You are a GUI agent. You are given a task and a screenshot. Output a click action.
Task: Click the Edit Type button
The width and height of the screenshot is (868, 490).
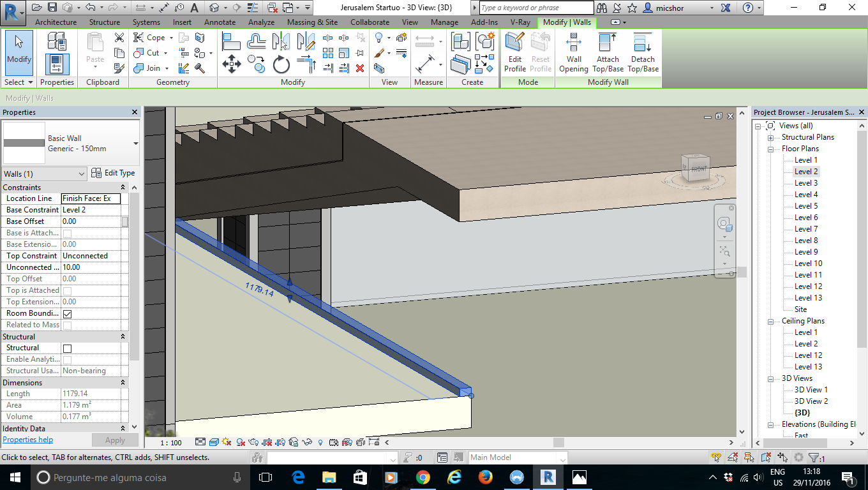pos(113,173)
